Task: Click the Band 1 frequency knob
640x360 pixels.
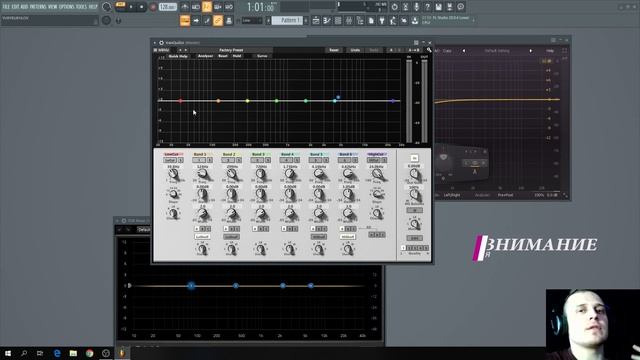Action: [202, 173]
